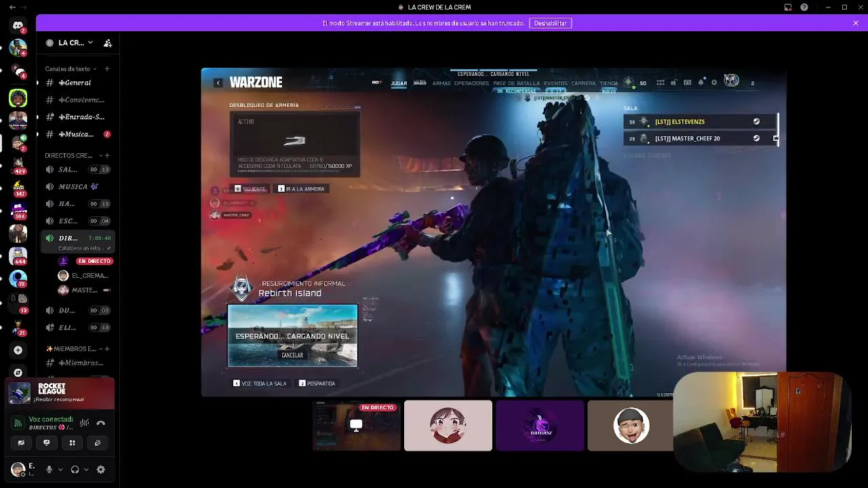Select user MASTE... in voice channel
Screen dimensions: 868x488
click(x=84, y=290)
